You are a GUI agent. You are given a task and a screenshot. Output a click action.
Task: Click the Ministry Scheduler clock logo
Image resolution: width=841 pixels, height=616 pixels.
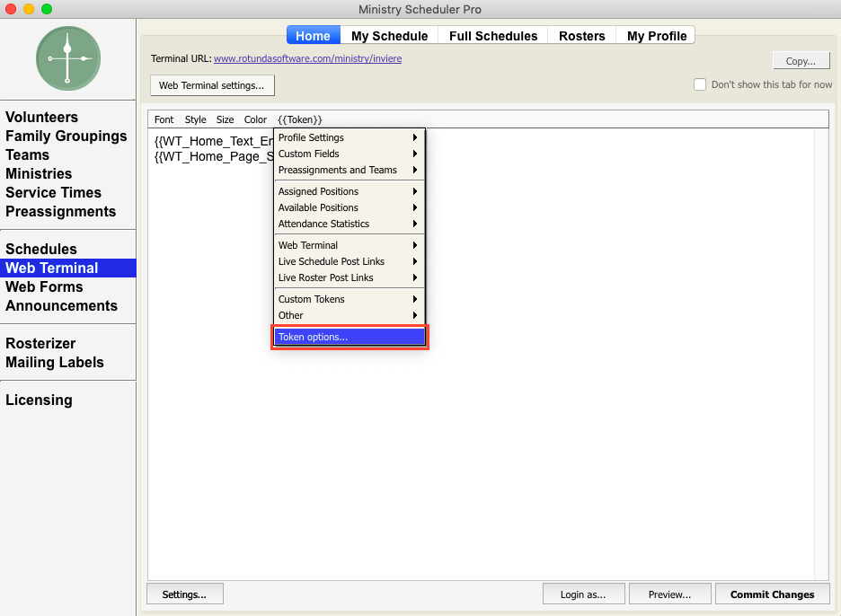click(67, 58)
